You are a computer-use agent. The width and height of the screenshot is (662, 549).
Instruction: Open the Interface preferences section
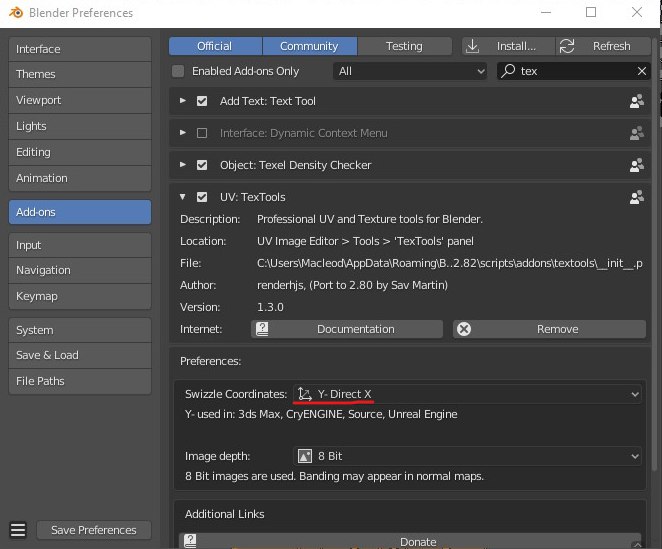pyautogui.click(x=80, y=49)
